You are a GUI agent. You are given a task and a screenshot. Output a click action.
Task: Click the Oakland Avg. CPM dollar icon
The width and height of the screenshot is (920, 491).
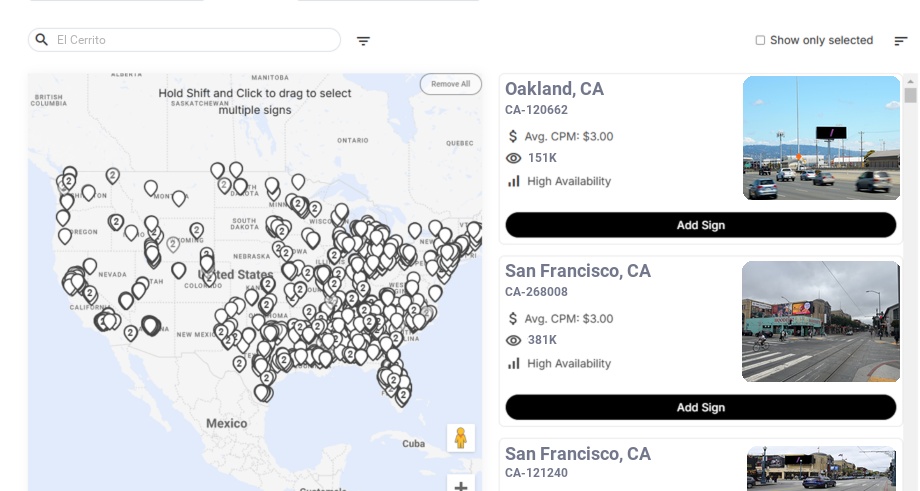(513, 136)
